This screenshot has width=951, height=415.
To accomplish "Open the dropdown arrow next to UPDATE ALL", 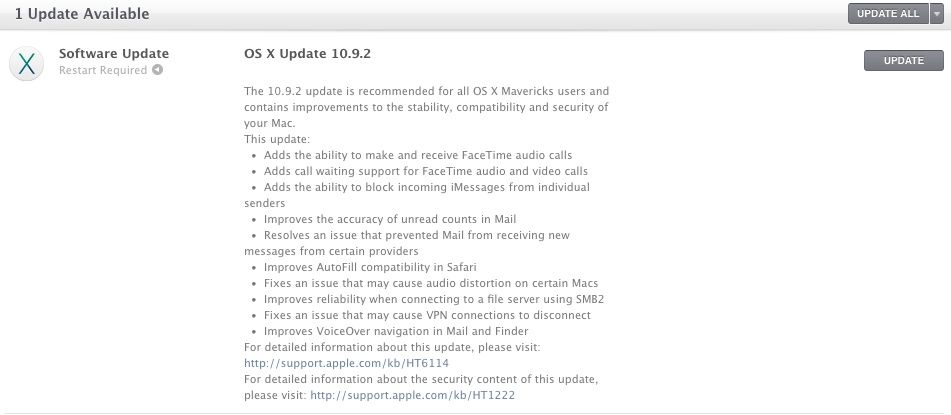I will 936,13.
